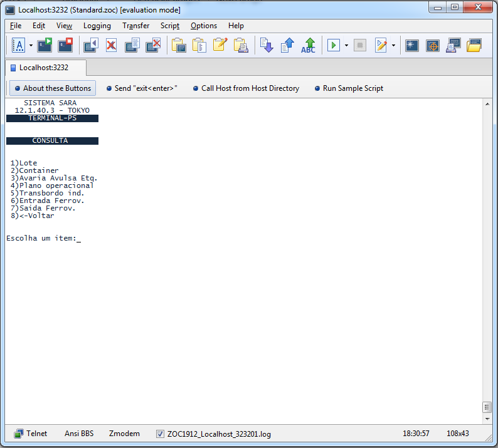Click the "6)Entrada Ferrov." line

pos(47,201)
